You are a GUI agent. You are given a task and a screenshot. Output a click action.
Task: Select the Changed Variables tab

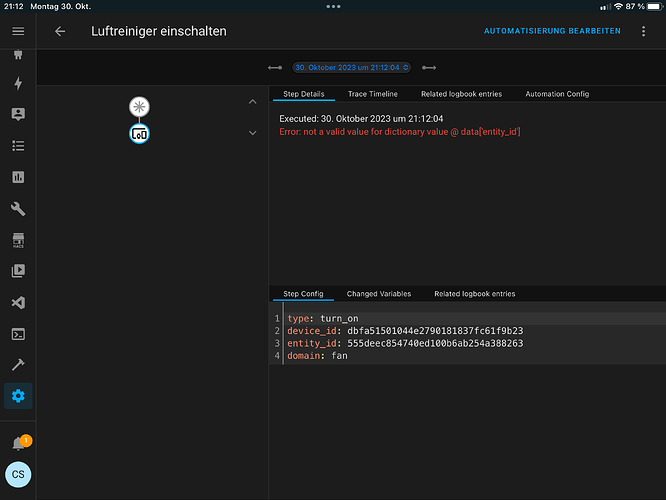click(x=378, y=294)
